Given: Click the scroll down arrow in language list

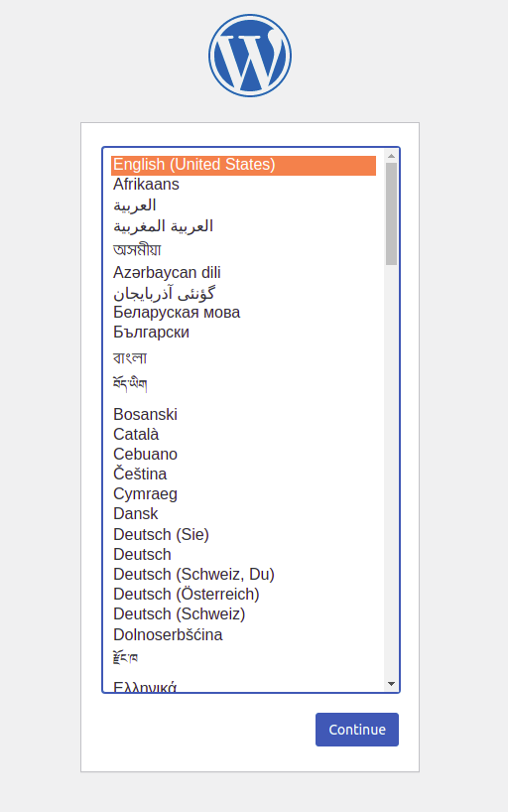Looking at the screenshot, I should click(391, 684).
